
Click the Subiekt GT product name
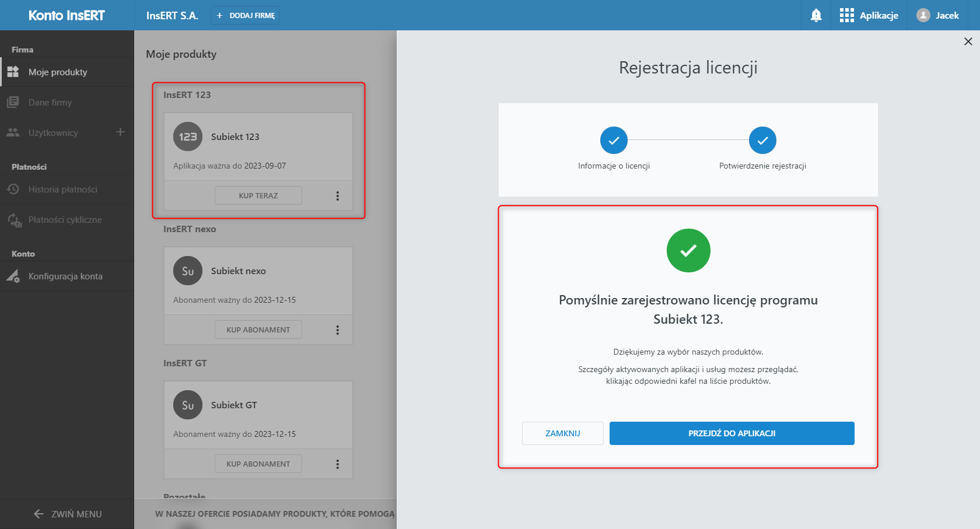[x=234, y=405]
